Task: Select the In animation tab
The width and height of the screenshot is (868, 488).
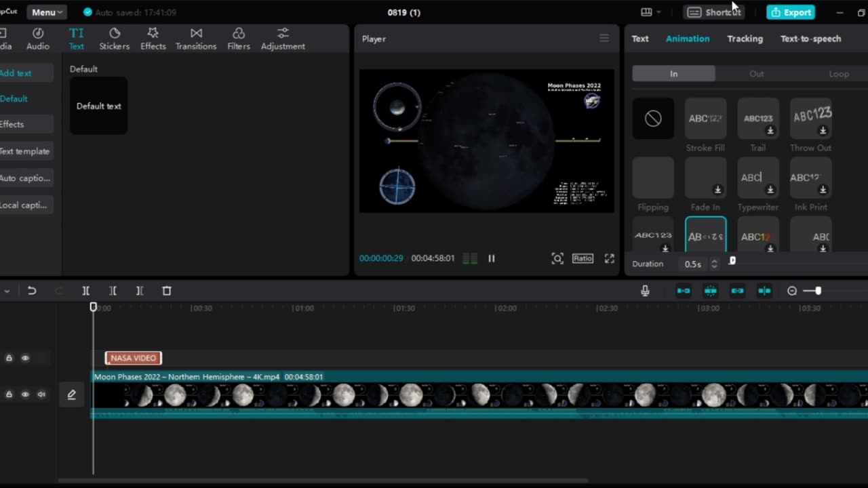Action: point(673,74)
